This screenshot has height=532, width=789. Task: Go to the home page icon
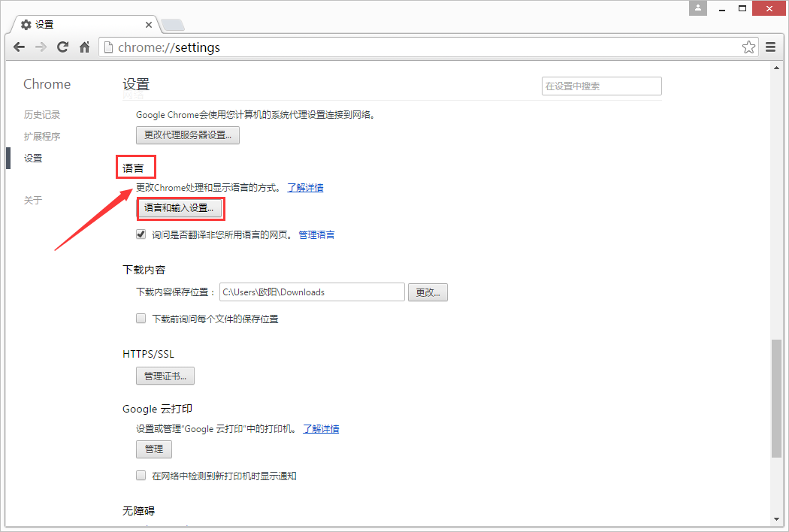pyautogui.click(x=84, y=47)
